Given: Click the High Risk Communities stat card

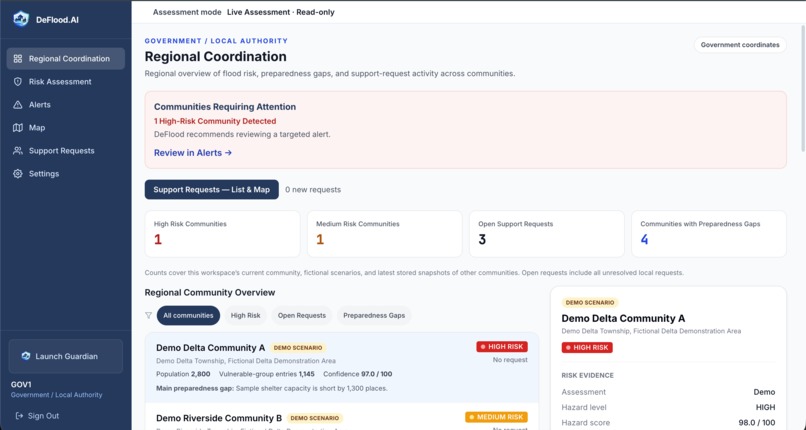Looking at the screenshot, I should coord(222,234).
